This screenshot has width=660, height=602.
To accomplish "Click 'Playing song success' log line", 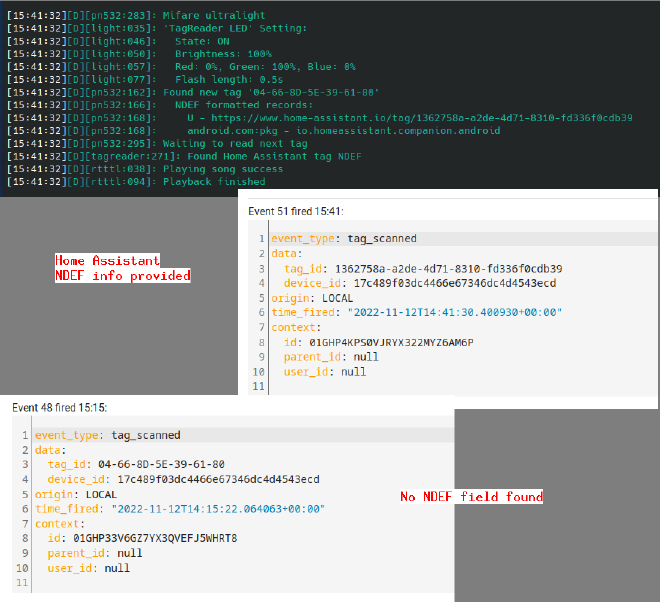I will (x=145, y=169).
